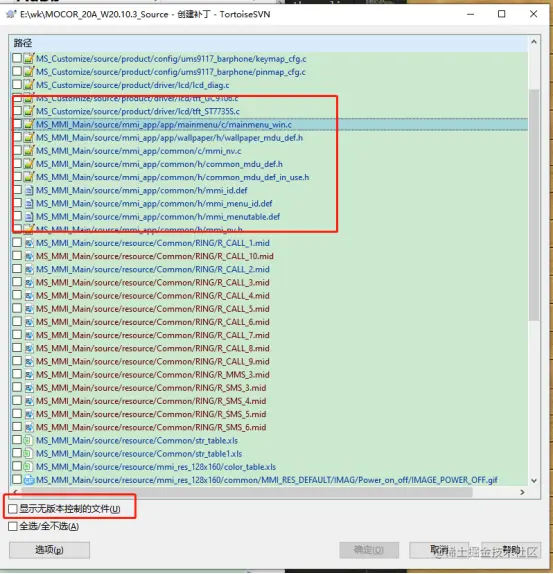Click file icon of mmi_nv.c row

pyautogui.click(x=29, y=151)
